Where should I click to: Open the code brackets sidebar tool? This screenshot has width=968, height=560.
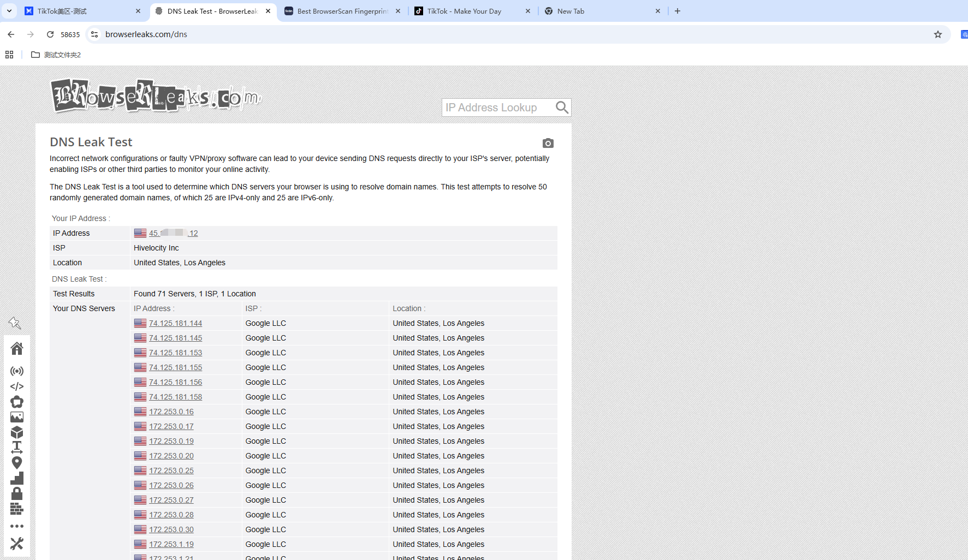(x=17, y=386)
